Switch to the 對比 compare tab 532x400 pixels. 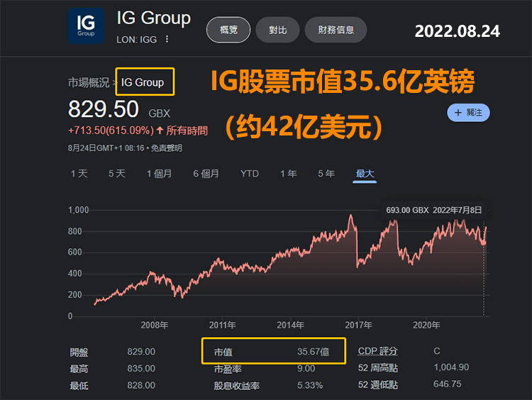point(277,30)
